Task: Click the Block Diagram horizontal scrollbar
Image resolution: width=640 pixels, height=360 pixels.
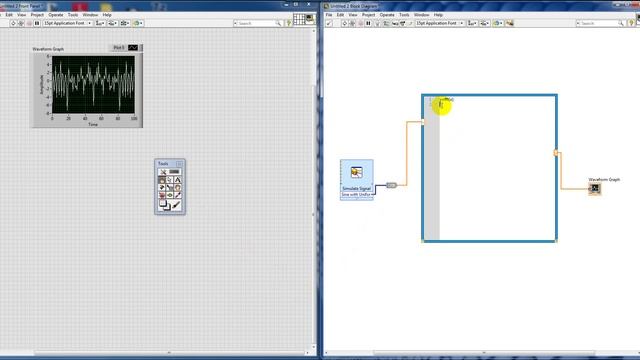Action: pos(484,353)
